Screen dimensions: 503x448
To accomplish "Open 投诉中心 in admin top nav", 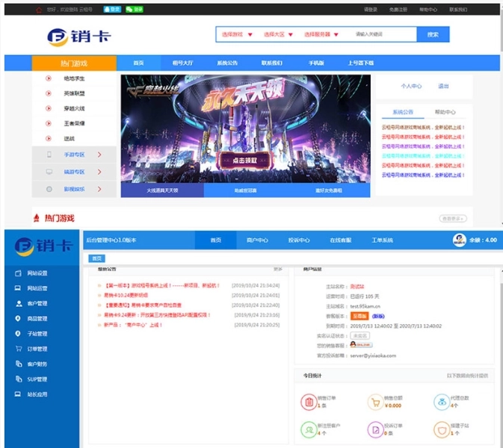I will click(x=299, y=240).
